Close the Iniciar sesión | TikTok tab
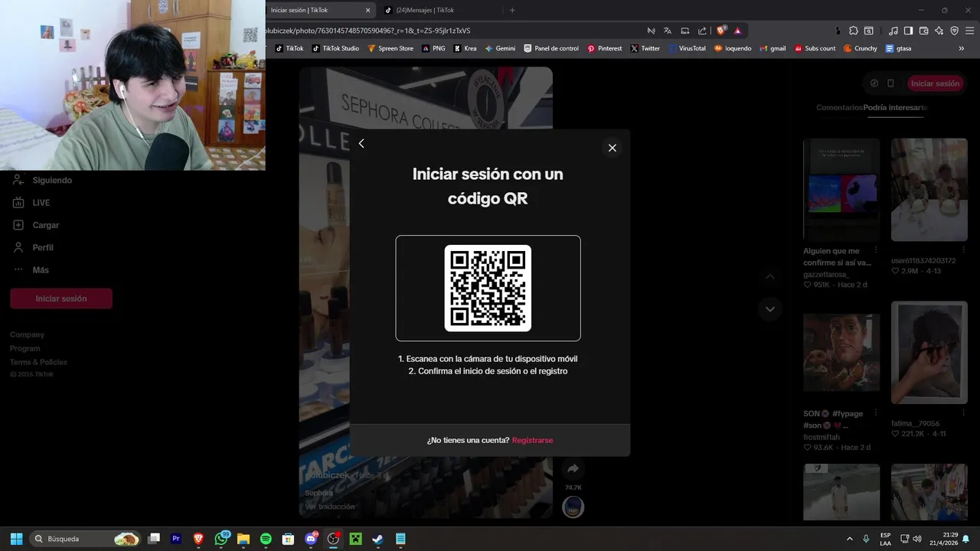The image size is (980, 551). [367, 10]
